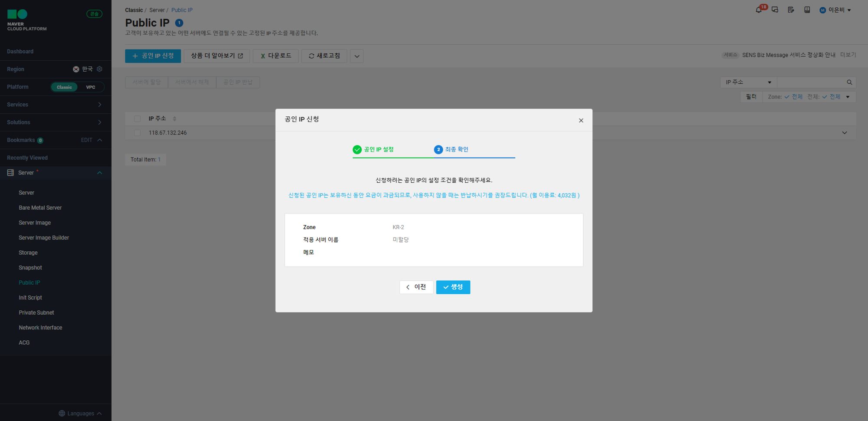868x421 pixels.
Task: Click the Languages globe icon
Action: [62, 413]
